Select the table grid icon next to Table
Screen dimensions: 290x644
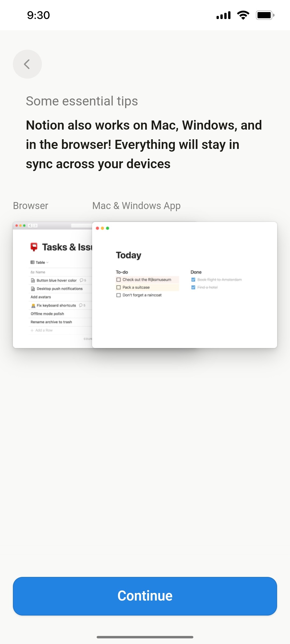click(32, 262)
